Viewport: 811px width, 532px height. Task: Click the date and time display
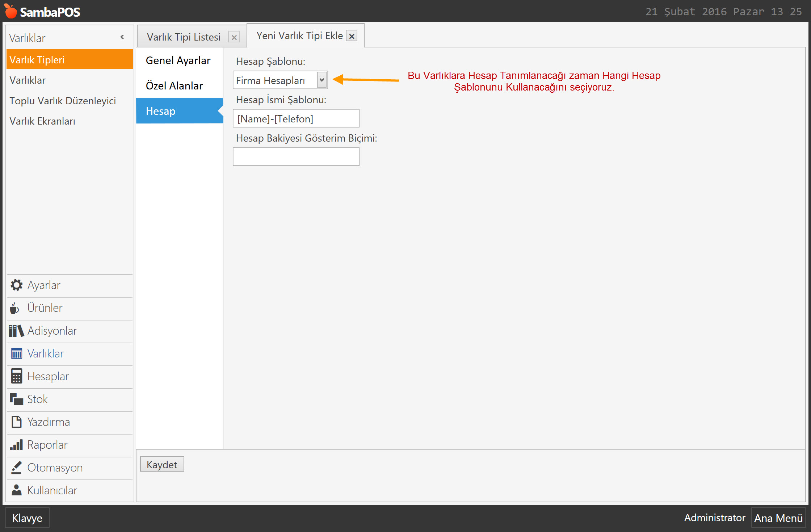(723, 12)
